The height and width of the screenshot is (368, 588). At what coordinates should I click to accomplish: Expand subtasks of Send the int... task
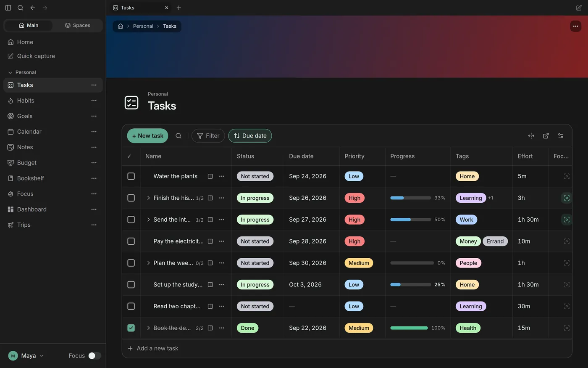coord(148,220)
